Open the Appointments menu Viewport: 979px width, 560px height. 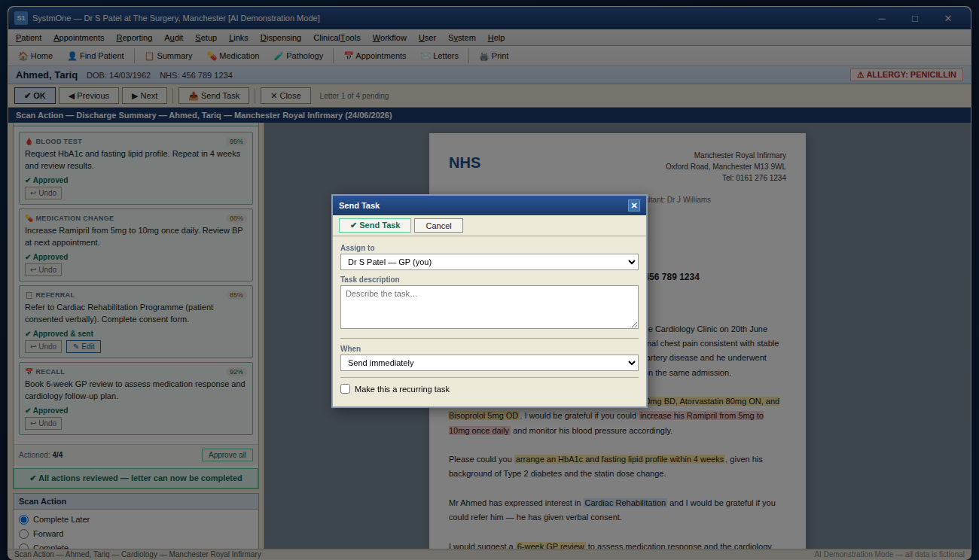point(79,38)
